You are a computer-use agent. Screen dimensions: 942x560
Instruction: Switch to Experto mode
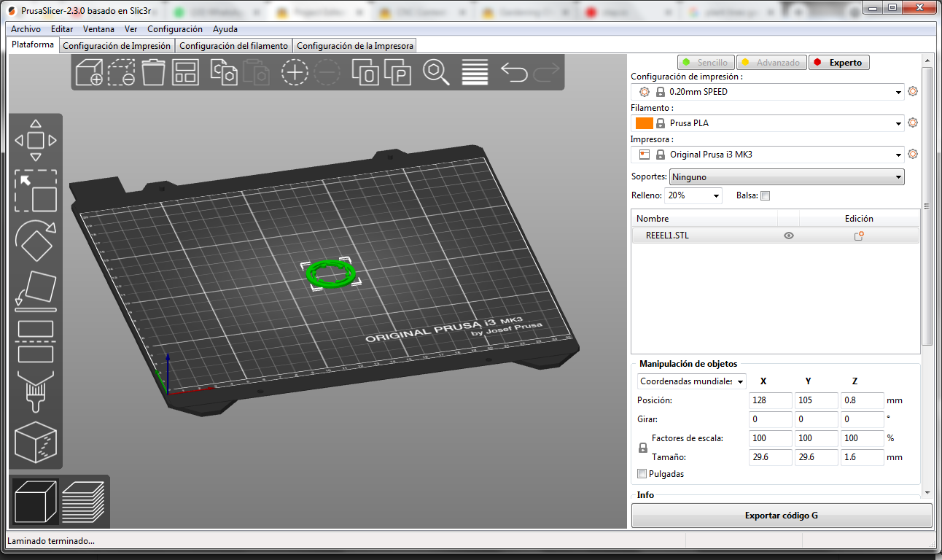pos(839,63)
